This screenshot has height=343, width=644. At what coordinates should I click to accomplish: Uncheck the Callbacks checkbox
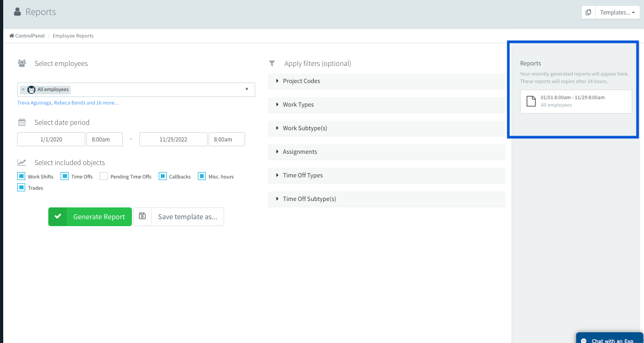click(163, 176)
